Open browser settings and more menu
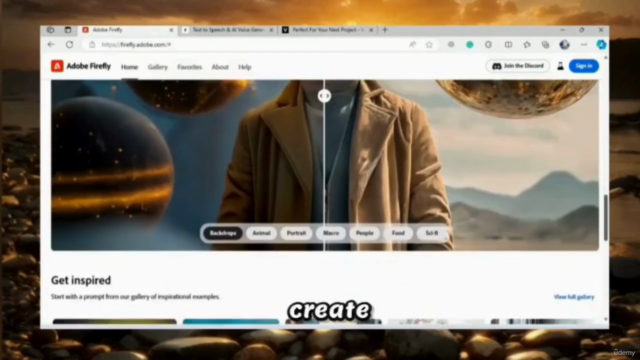This screenshot has height=360, width=640. (x=584, y=44)
